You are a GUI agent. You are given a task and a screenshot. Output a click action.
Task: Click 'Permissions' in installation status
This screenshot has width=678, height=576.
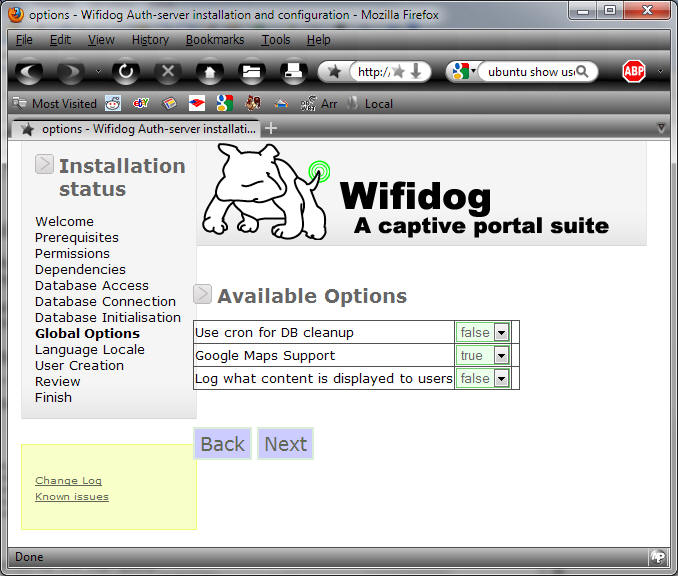click(72, 253)
